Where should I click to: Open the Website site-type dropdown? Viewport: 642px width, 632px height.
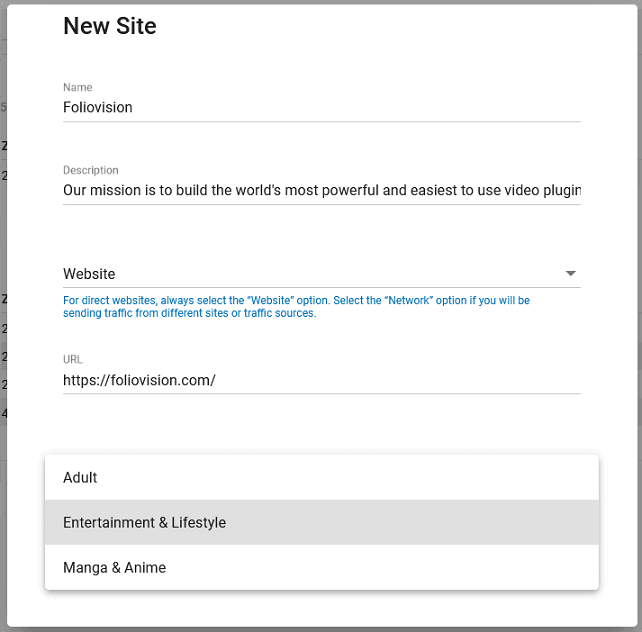[x=321, y=274]
